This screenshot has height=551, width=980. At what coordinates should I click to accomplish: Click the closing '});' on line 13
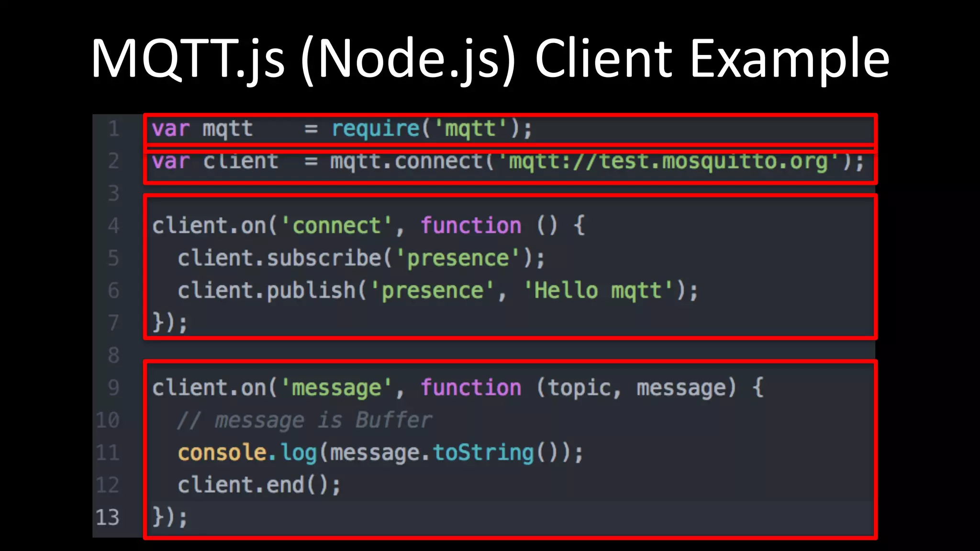169,517
